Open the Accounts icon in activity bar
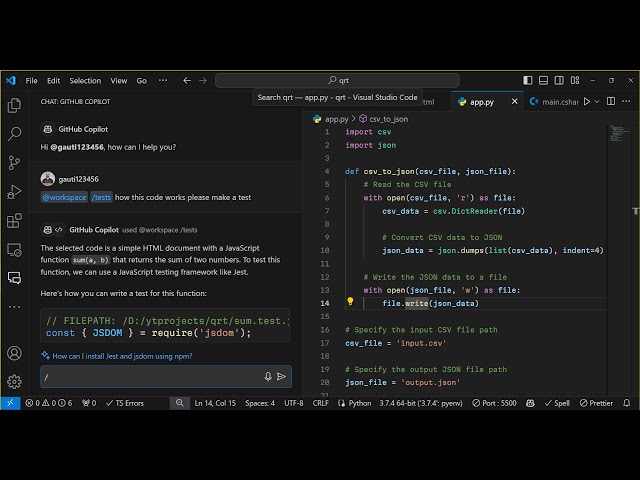 (x=14, y=353)
